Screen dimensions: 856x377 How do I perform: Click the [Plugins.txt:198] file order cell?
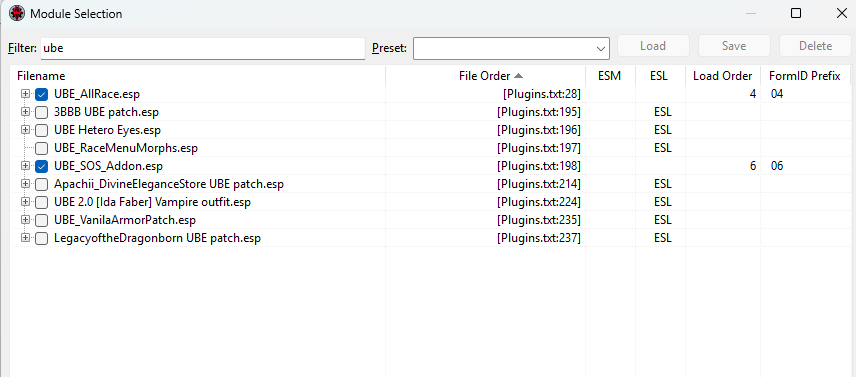click(x=539, y=166)
